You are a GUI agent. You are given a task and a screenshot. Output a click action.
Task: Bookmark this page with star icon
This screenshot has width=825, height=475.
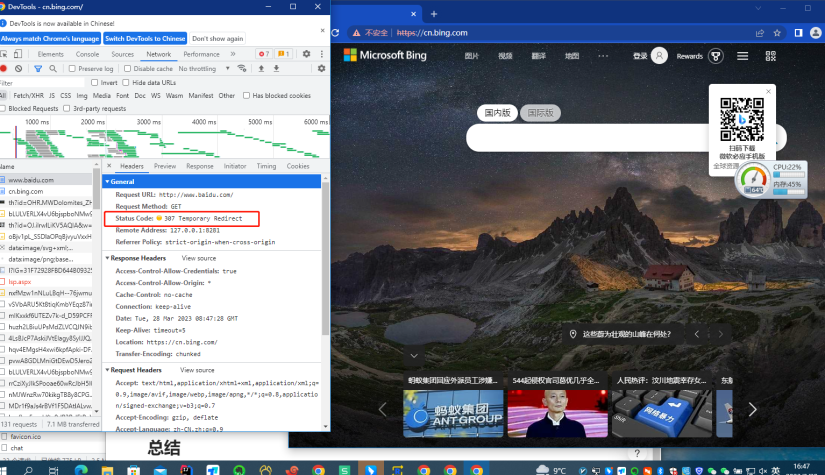(777, 33)
